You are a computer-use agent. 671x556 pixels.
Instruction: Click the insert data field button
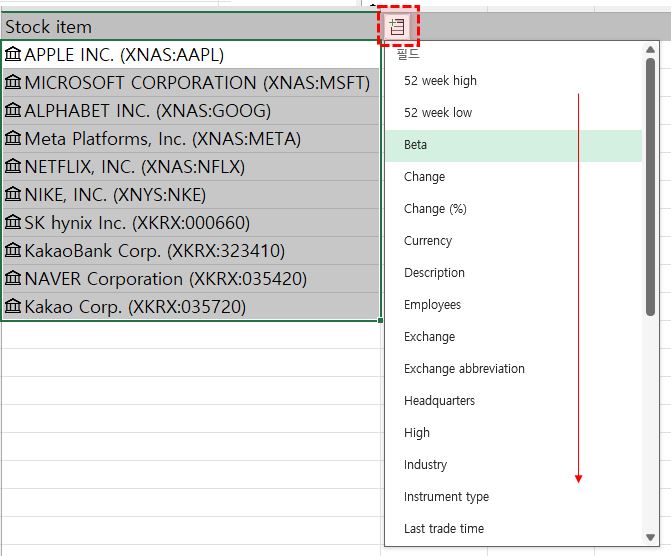pos(398,27)
